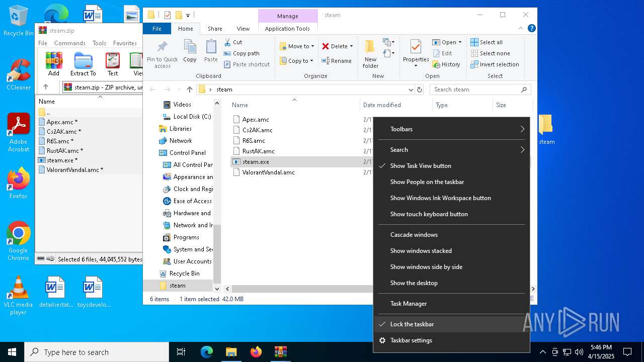Click the Search steam input field
This screenshot has height=362, width=644.
pyautogui.click(x=480, y=89)
